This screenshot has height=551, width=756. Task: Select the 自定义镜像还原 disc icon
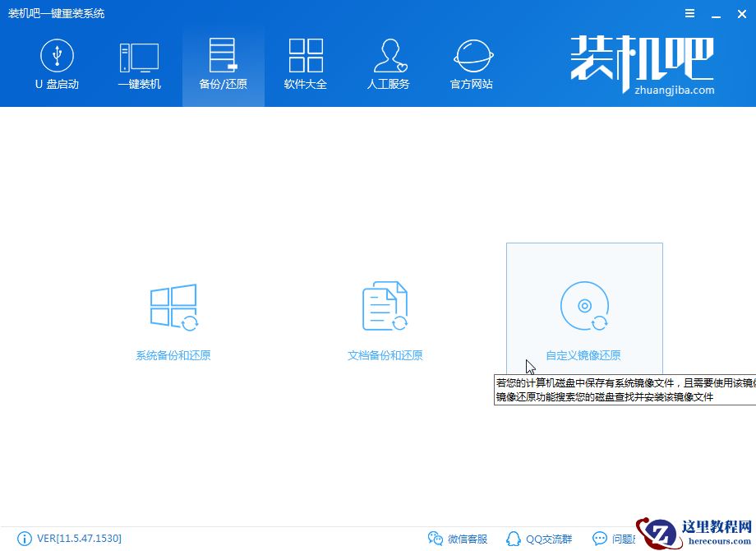point(584,305)
